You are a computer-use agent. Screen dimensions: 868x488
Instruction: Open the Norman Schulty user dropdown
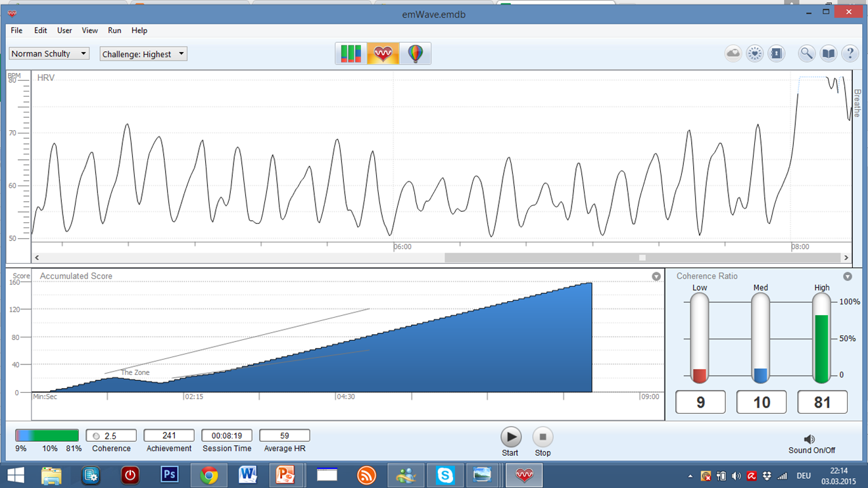[x=49, y=54]
